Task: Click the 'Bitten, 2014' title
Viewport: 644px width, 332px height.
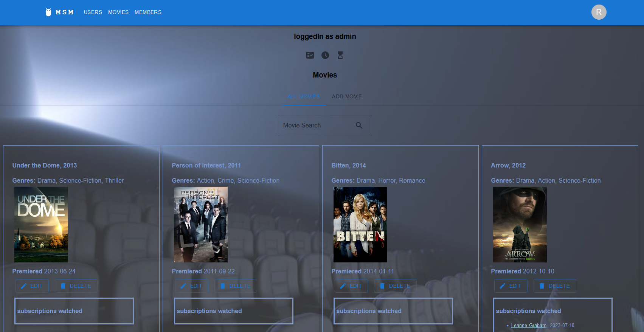Action: pos(349,165)
